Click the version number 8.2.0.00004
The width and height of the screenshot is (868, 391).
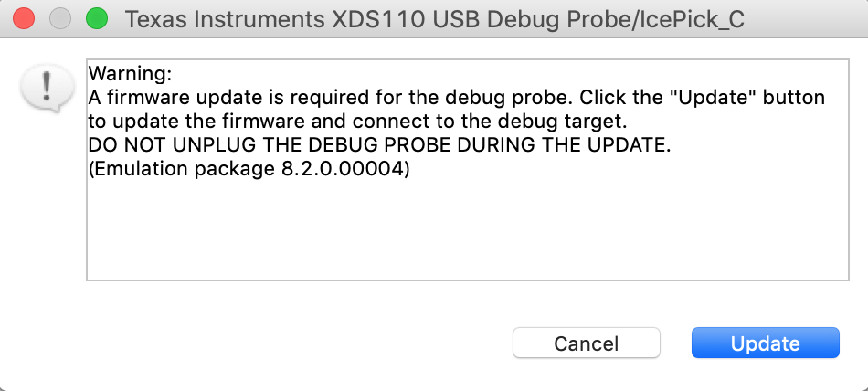click(x=342, y=170)
